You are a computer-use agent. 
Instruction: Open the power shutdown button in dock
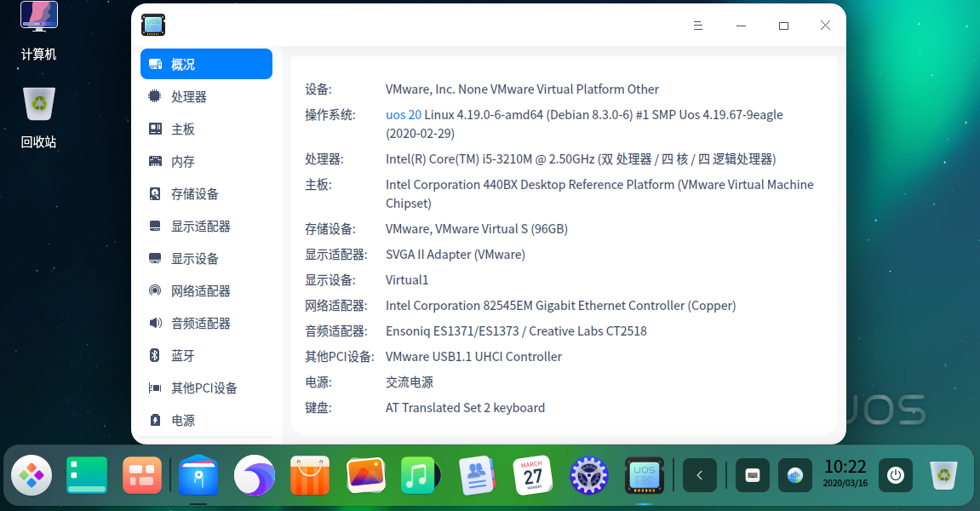coord(896,475)
